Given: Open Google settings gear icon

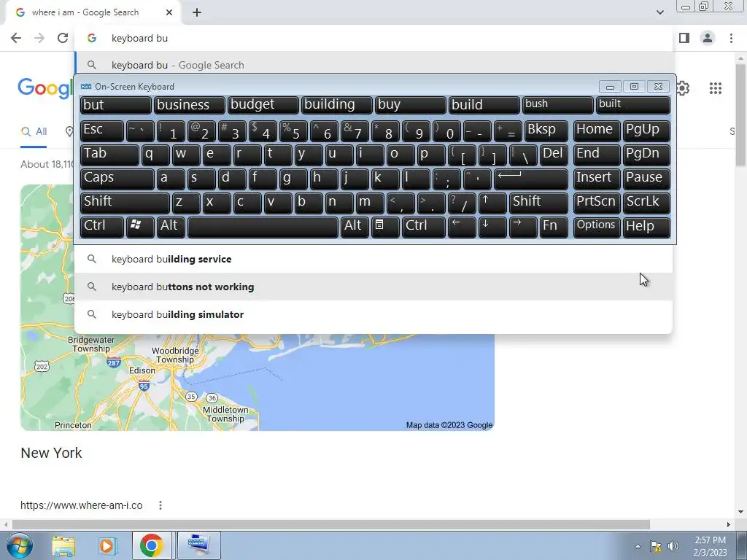Looking at the screenshot, I should 682,88.
